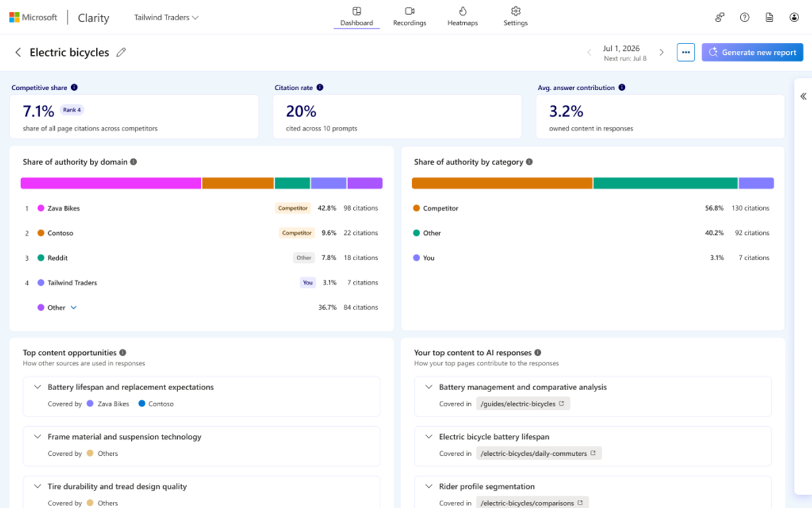Open the Tailwind Traders project dropdown
The width and height of the screenshot is (812, 508).
166,18
